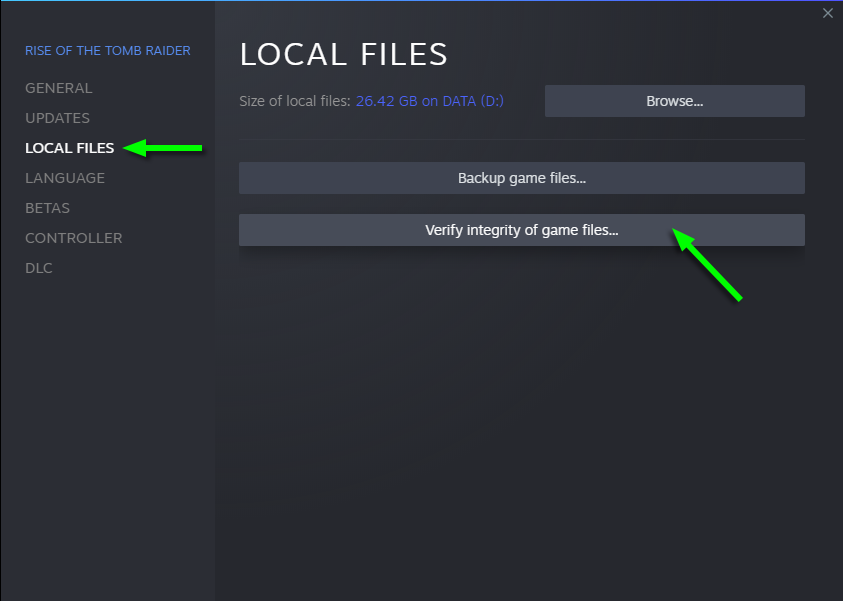Click the green arrow pointing at LOCAL FILES
Image resolution: width=843 pixels, height=601 pixels.
(x=163, y=149)
